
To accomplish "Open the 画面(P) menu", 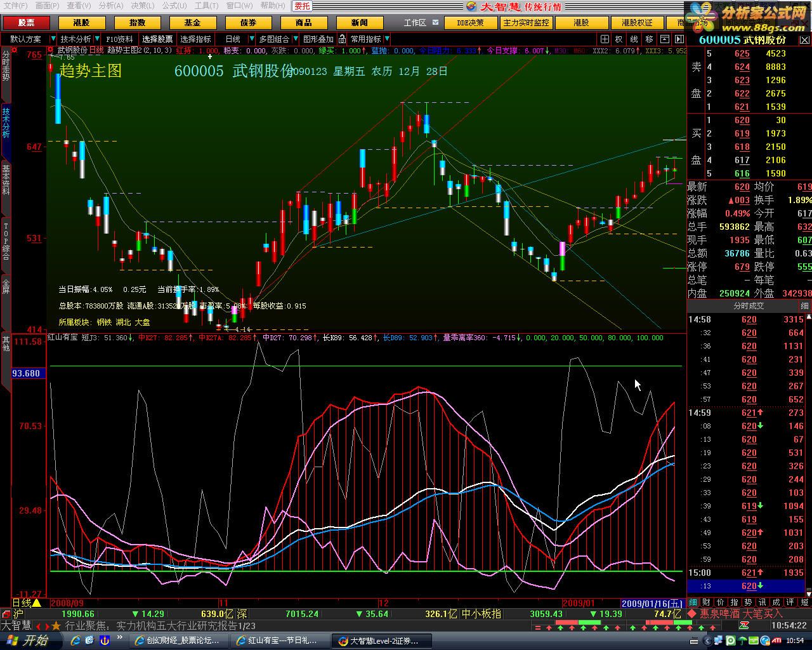I will pos(47,6).
